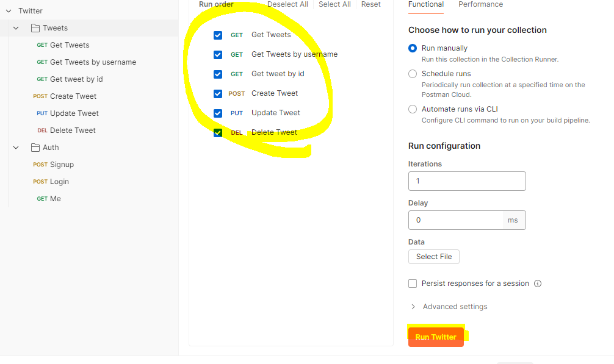Click Reset in run order
Image resolution: width=614 pixels, height=364 pixels.
pos(370,4)
